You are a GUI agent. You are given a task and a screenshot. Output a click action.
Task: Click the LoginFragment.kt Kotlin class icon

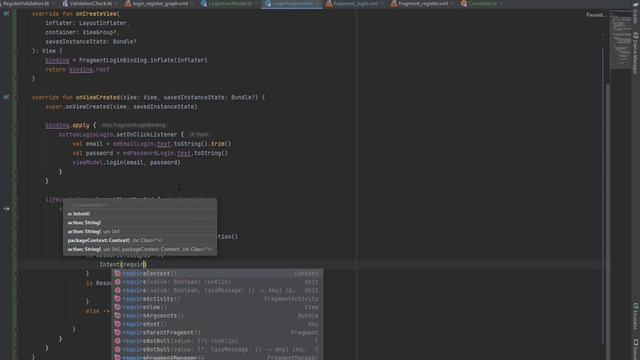(x=268, y=4)
